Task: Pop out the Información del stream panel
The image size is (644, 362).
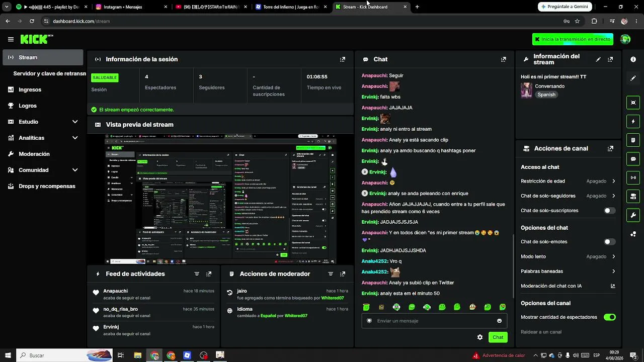Action: tap(610, 59)
